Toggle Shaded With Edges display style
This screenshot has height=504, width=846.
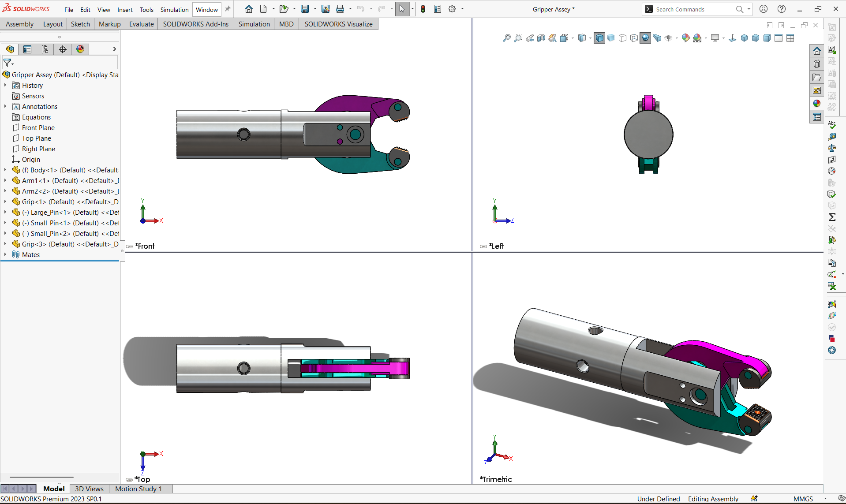[x=599, y=38]
